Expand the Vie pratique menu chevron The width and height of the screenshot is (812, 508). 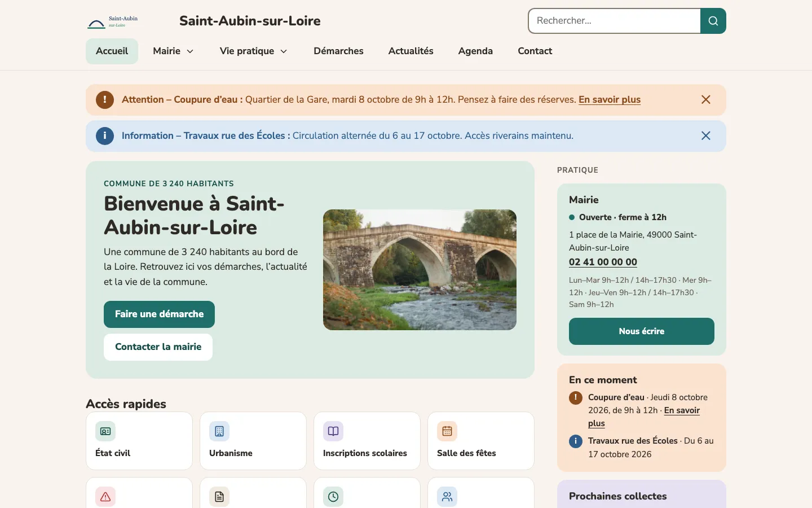pyautogui.click(x=284, y=51)
